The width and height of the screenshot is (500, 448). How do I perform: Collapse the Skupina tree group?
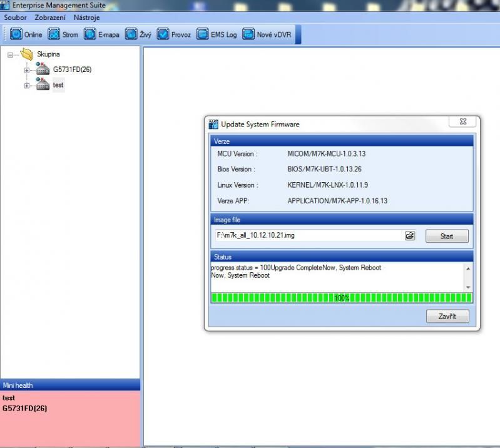tap(11, 54)
